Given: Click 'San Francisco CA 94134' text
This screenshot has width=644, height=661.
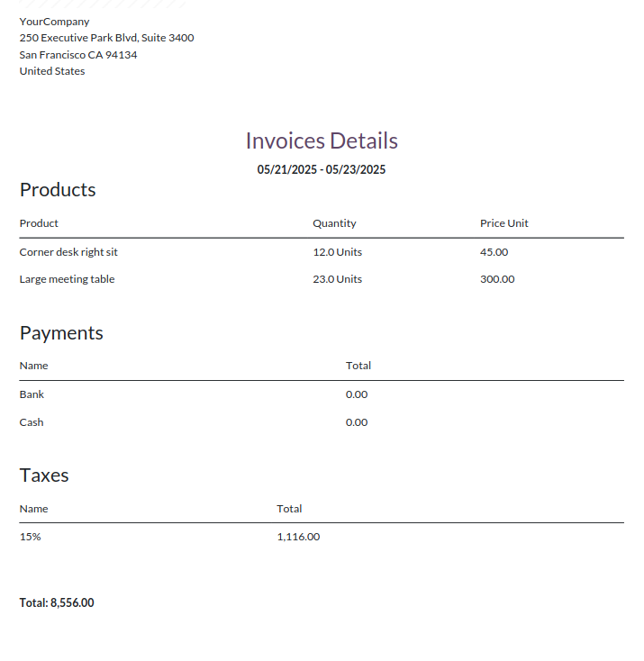Looking at the screenshot, I should [78, 55].
